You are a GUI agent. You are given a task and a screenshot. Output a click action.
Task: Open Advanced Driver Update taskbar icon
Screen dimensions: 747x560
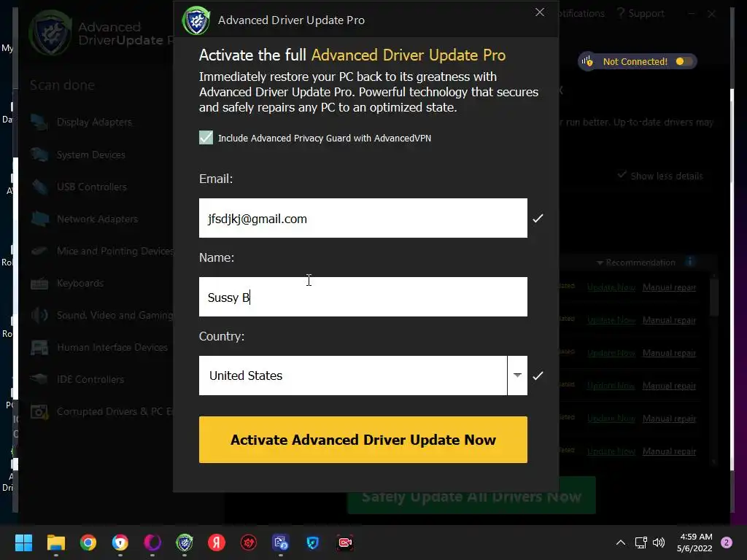185,542
